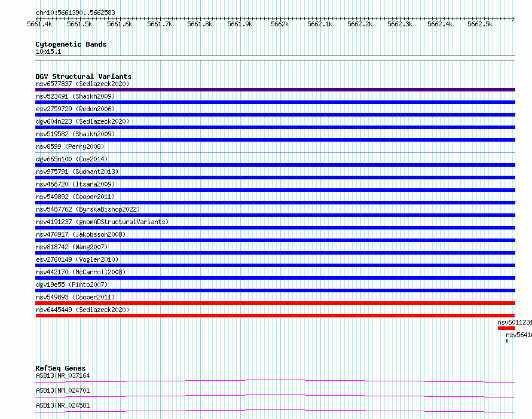Click the dark purple bar under nsv6577837
Image resolution: width=532 pixels, height=419 pixels.
coord(275,90)
